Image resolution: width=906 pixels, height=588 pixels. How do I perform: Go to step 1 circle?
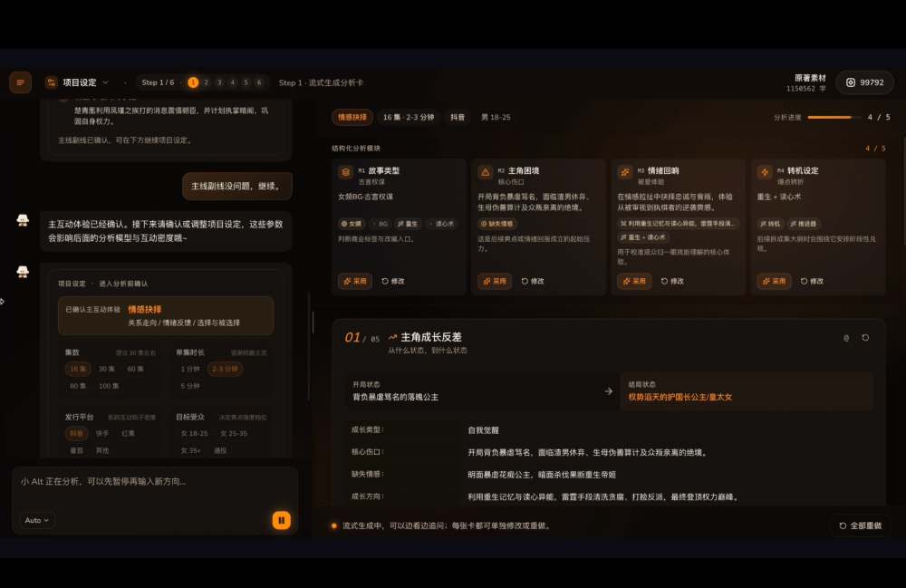[193, 82]
